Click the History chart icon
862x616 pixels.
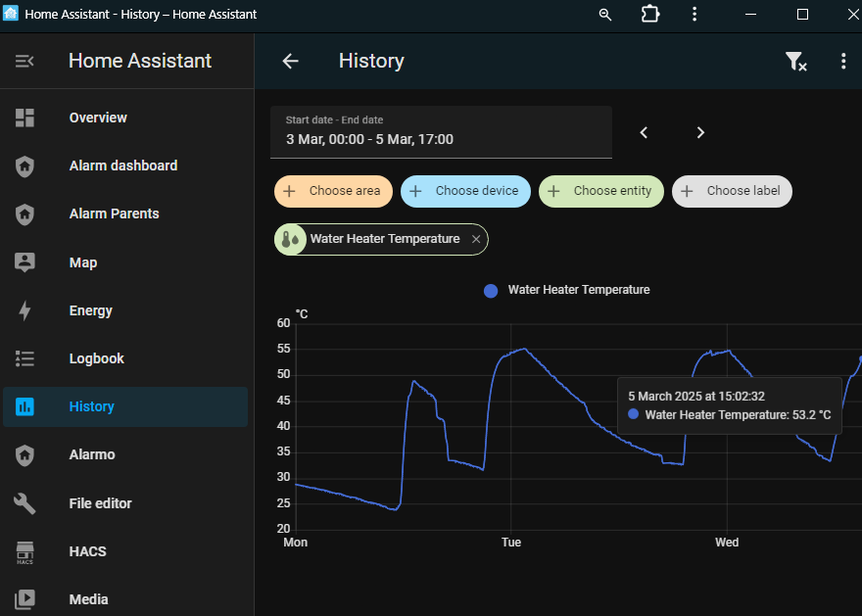(x=24, y=406)
